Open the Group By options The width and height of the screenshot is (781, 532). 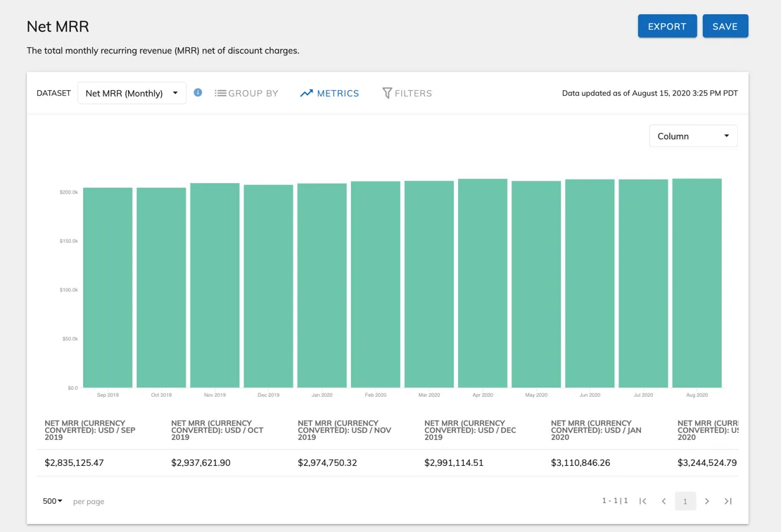[246, 93]
